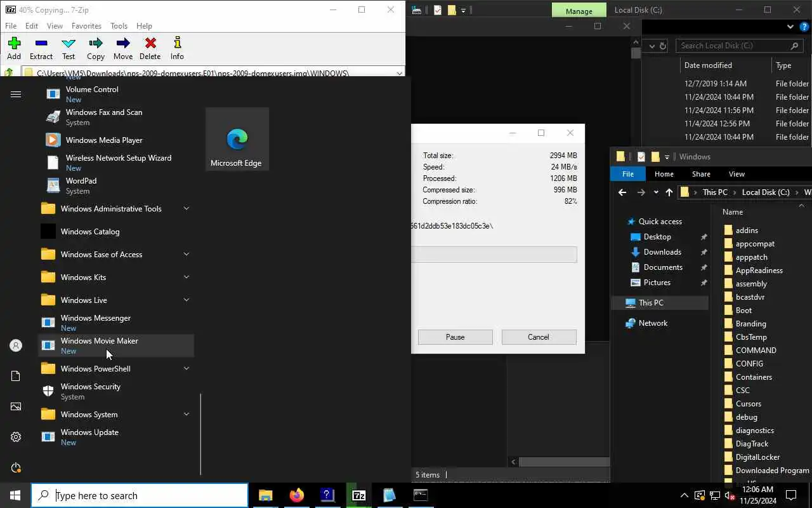Click refresh icon beside Local Disk search
Screen dimensions: 812x508
(x=663, y=46)
